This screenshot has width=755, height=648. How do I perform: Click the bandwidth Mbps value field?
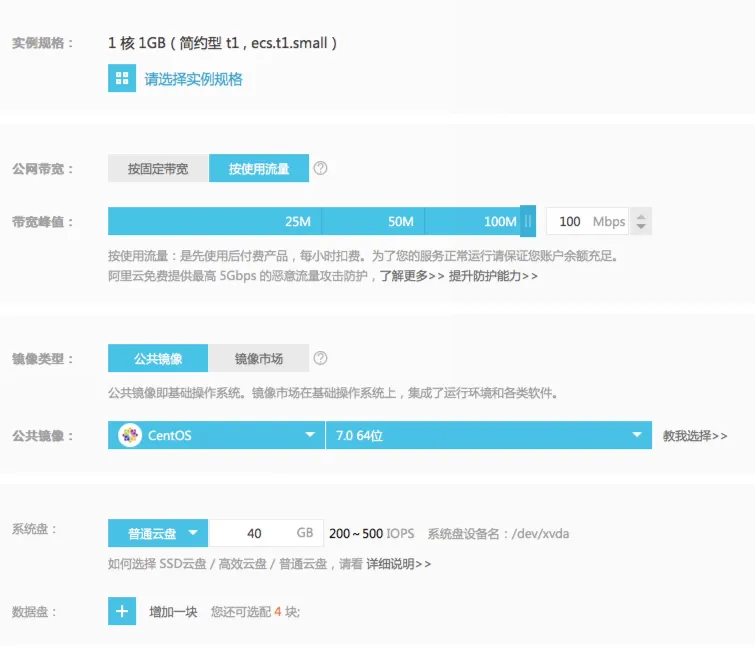coord(587,221)
